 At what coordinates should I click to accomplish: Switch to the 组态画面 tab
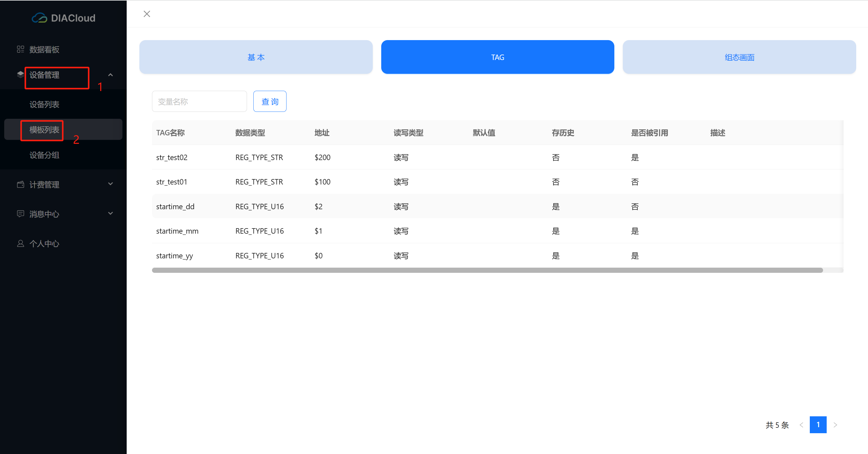click(739, 57)
